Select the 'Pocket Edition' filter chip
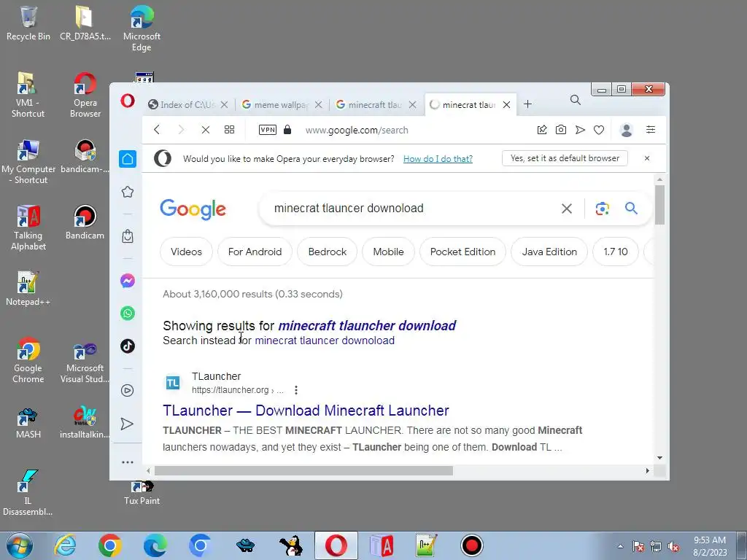Viewport: 747px width, 560px height. [x=462, y=252]
